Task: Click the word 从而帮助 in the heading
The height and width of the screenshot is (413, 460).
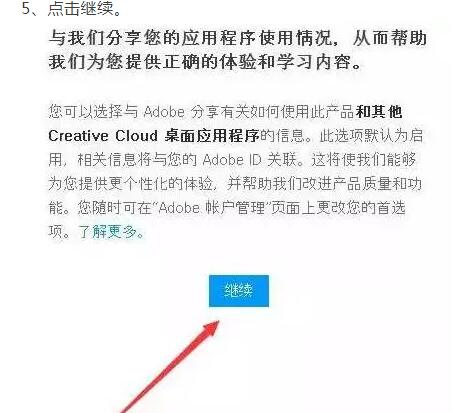Action: pos(389,38)
